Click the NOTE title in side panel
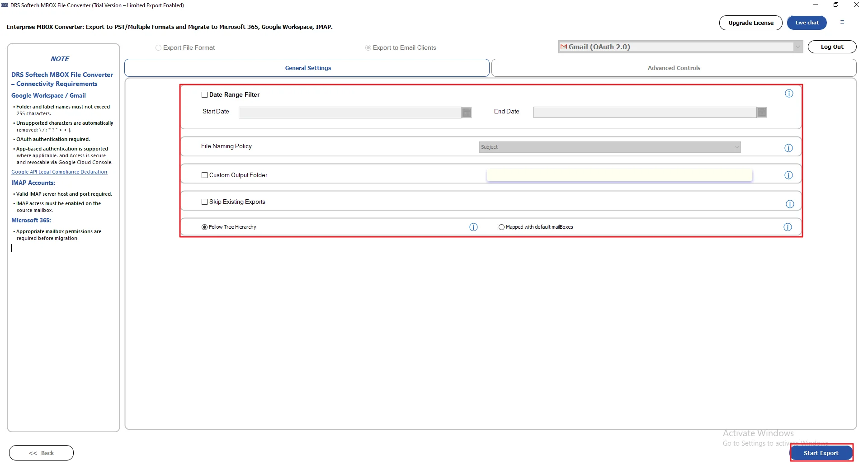Image resolution: width=868 pixels, height=470 pixels. click(60, 59)
